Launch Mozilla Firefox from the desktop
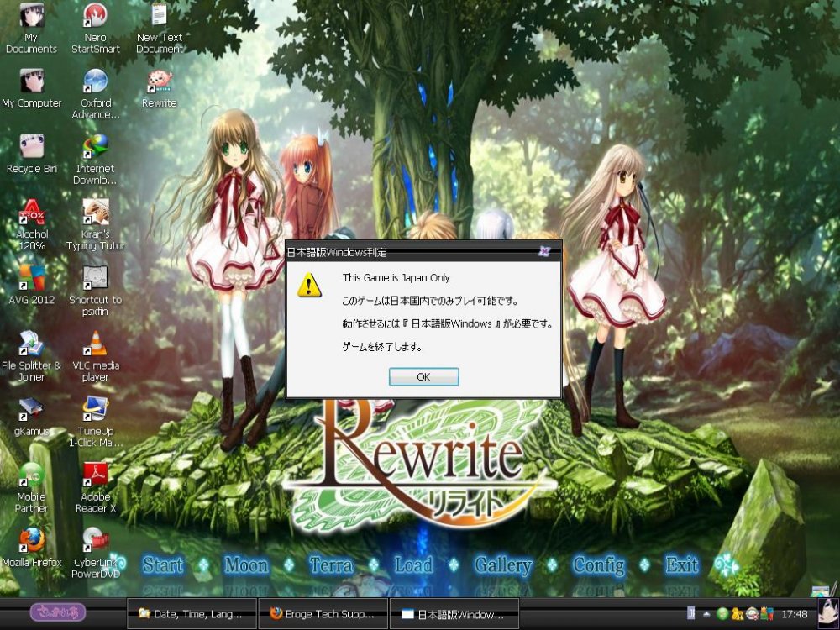This screenshot has width=840, height=630. 32,538
